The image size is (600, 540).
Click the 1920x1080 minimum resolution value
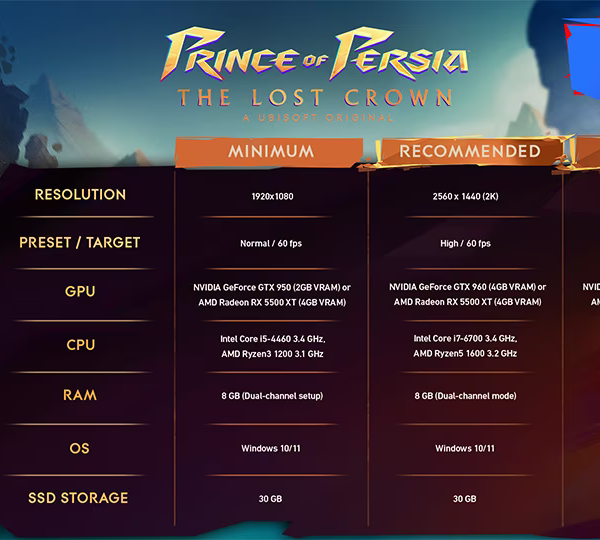272,196
